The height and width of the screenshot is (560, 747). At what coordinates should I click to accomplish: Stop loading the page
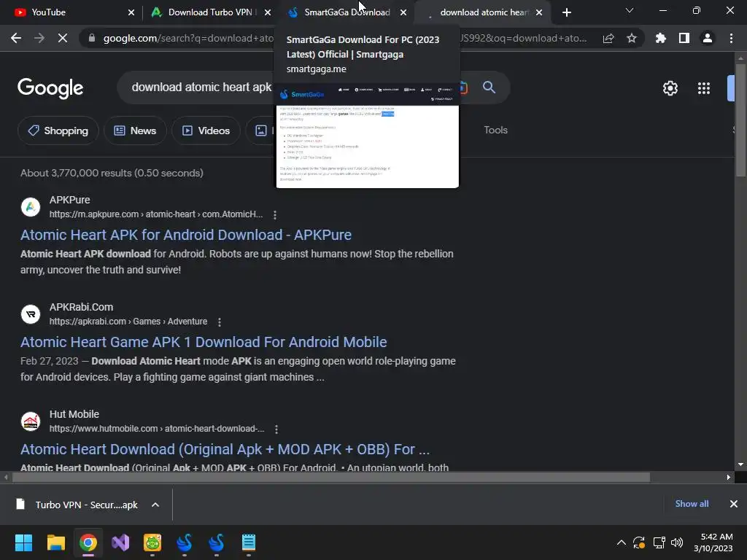(63, 38)
